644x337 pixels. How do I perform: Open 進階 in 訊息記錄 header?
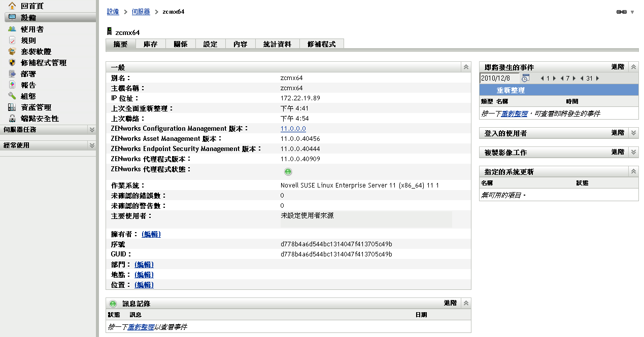click(450, 303)
